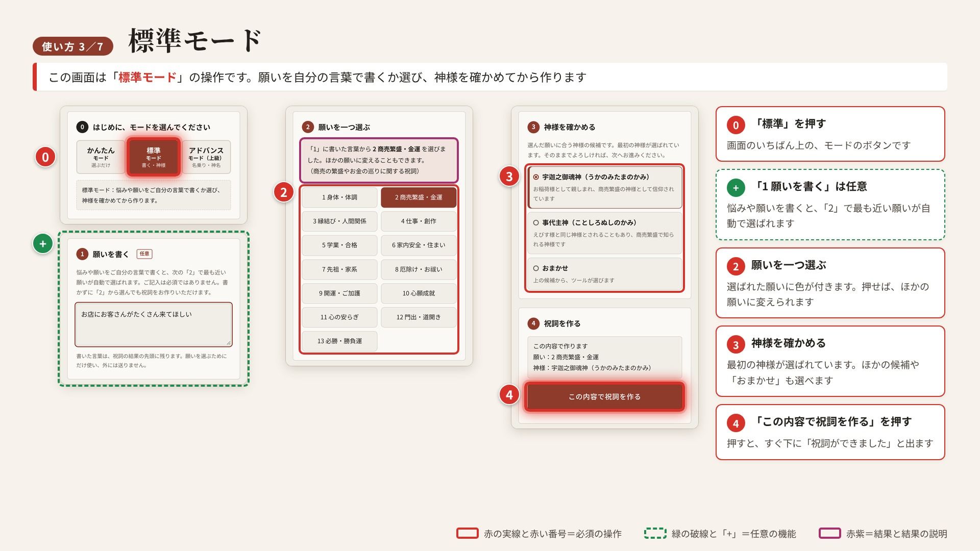The height and width of the screenshot is (551, 980).
Task: Click the 「標準」を押す instruction card
Action: (x=830, y=134)
